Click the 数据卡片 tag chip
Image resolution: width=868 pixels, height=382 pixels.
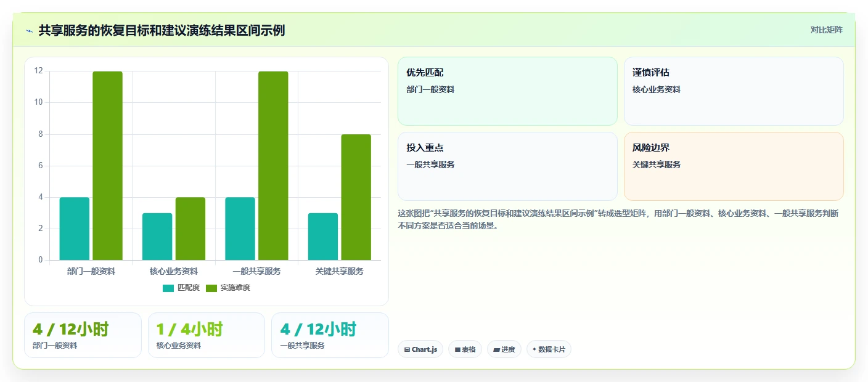click(x=549, y=349)
